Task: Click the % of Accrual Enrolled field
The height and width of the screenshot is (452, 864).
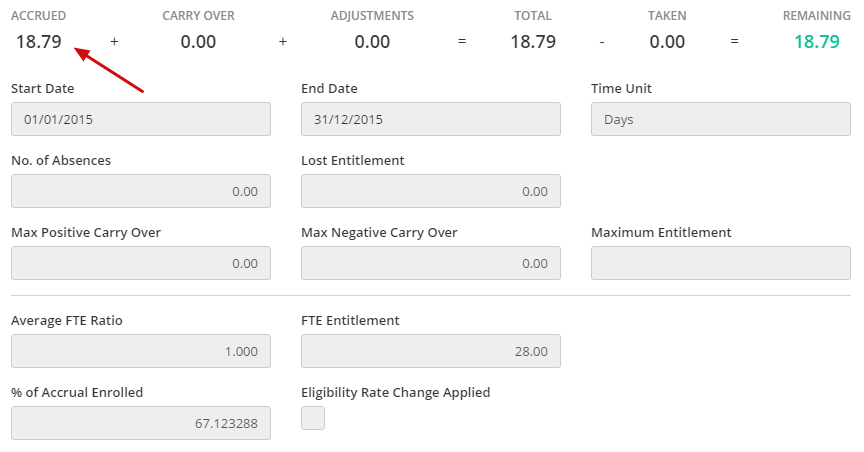Action: pos(141,423)
